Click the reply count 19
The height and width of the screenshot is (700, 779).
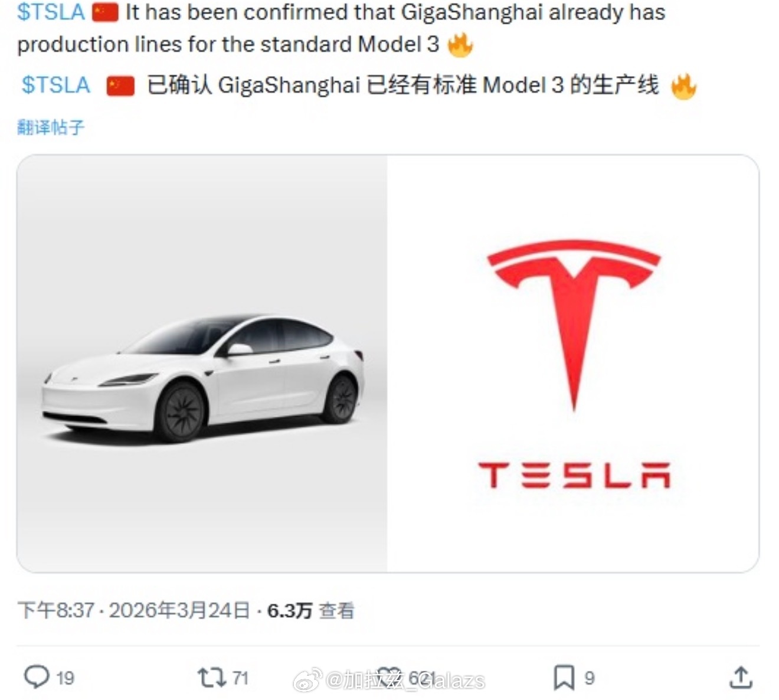(x=65, y=677)
